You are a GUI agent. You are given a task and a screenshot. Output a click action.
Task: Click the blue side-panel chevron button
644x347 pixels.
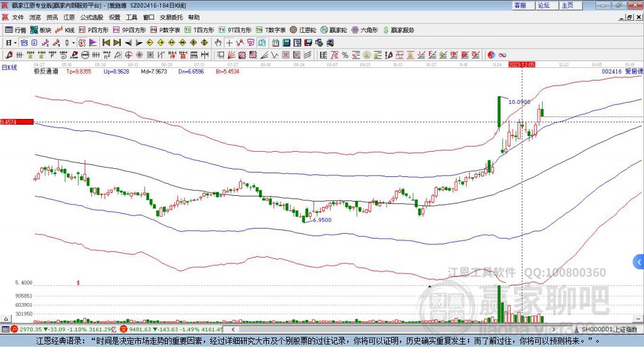click(x=639, y=262)
